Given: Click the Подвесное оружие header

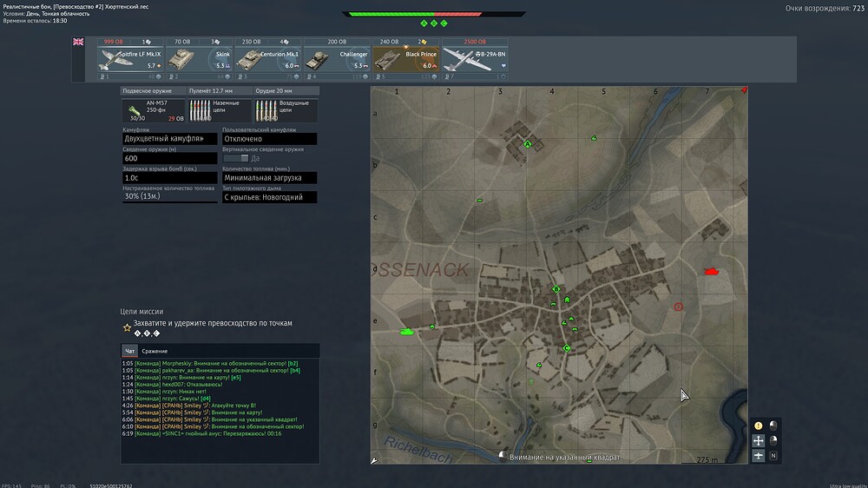Looking at the screenshot, I should 153,90.
